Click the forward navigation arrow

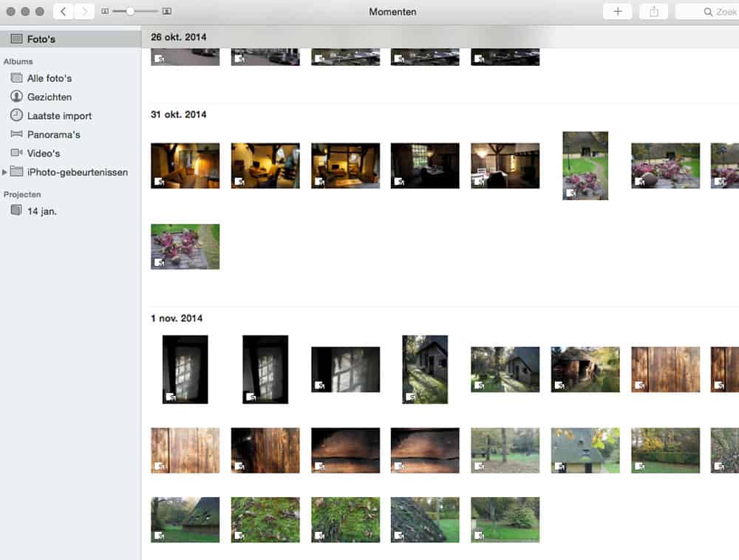84,12
